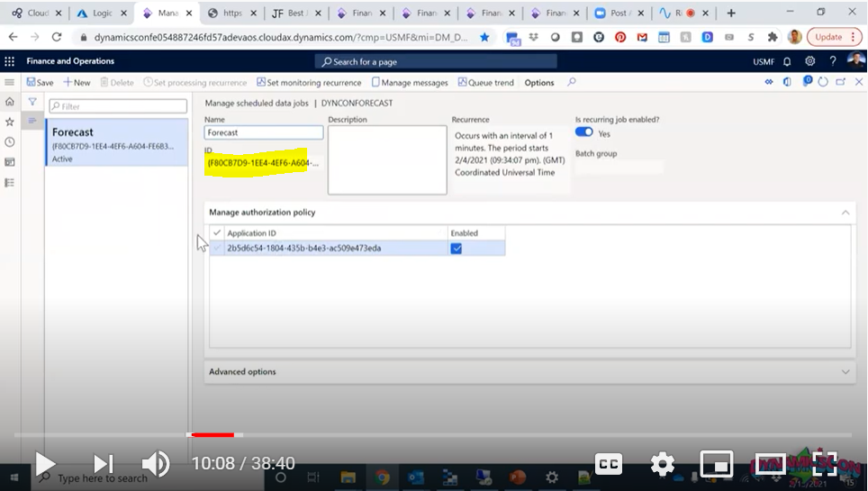
Task: Play the video
Action: (x=45, y=464)
